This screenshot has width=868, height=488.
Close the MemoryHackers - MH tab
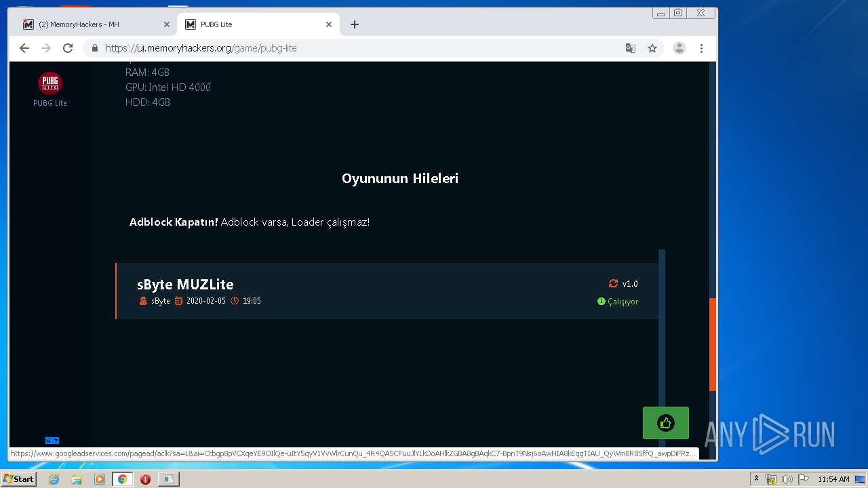167,24
